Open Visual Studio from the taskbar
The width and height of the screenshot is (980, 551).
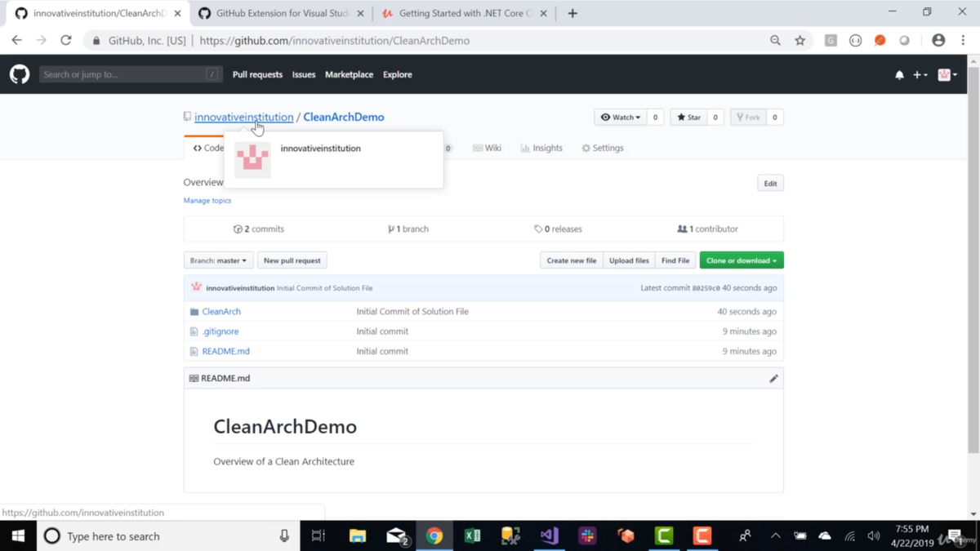point(549,536)
